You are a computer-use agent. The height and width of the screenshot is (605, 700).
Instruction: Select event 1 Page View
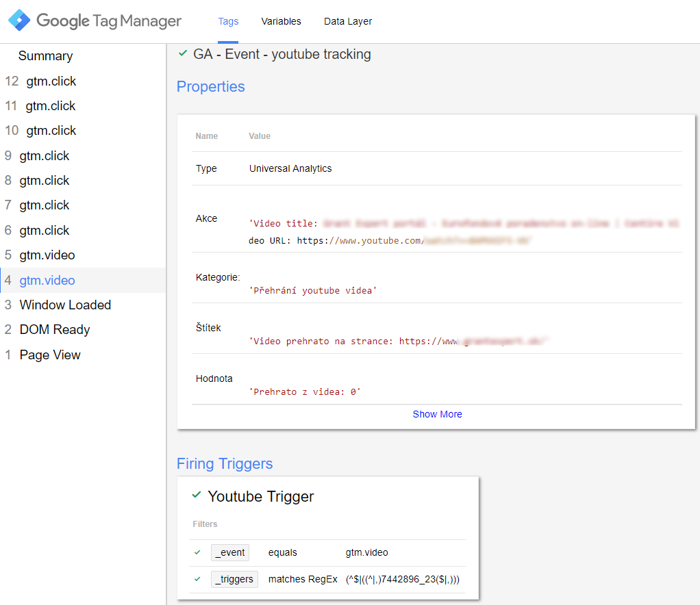point(83,355)
